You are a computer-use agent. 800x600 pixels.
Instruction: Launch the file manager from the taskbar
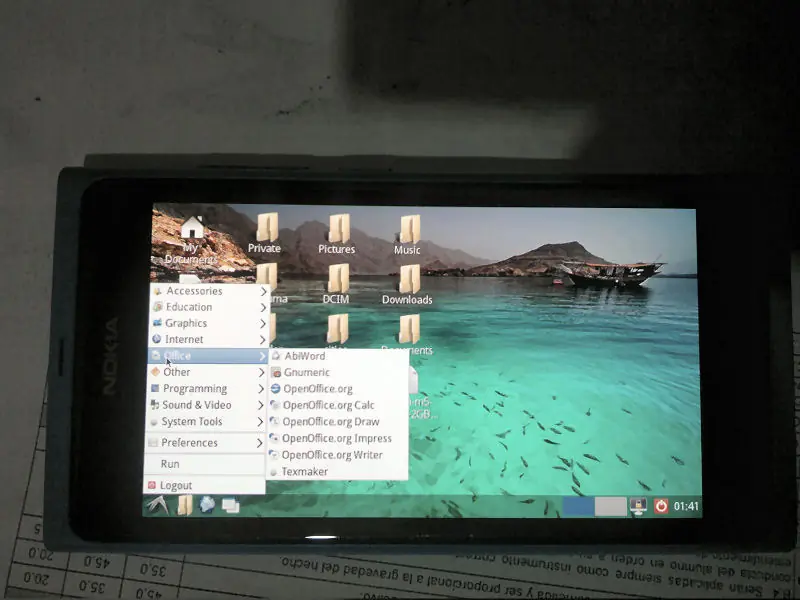point(185,505)
